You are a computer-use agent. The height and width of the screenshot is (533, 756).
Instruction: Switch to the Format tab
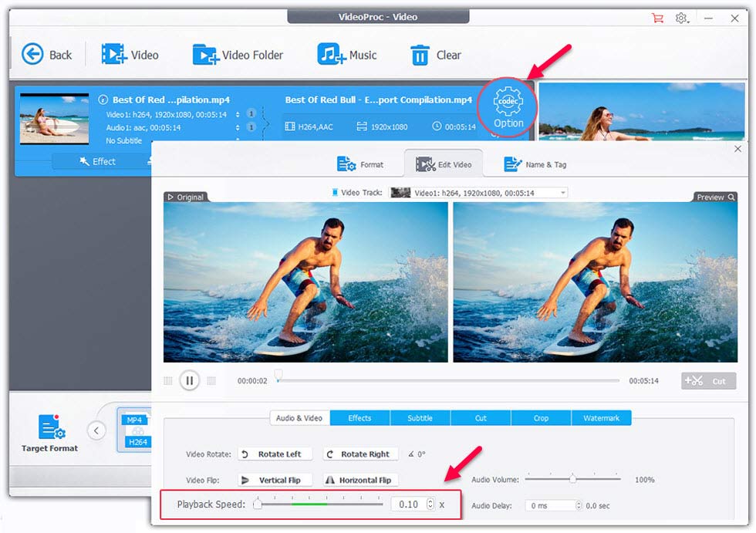pyautogui.click(x=360, y=164)
